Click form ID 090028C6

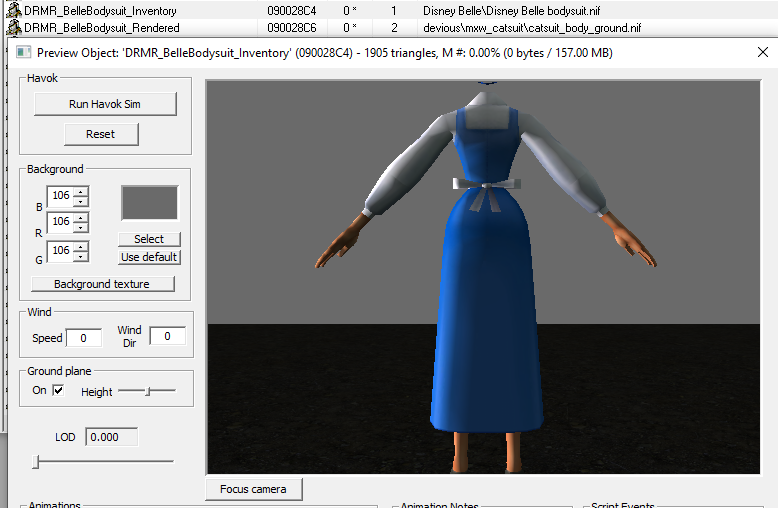(x=291, y=28)
